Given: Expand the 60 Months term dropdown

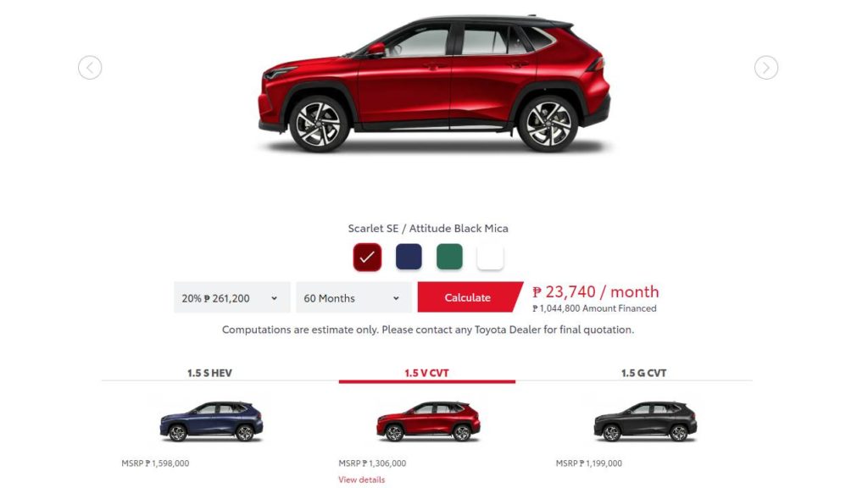Looking at the screenshot, I should [353, 297].
